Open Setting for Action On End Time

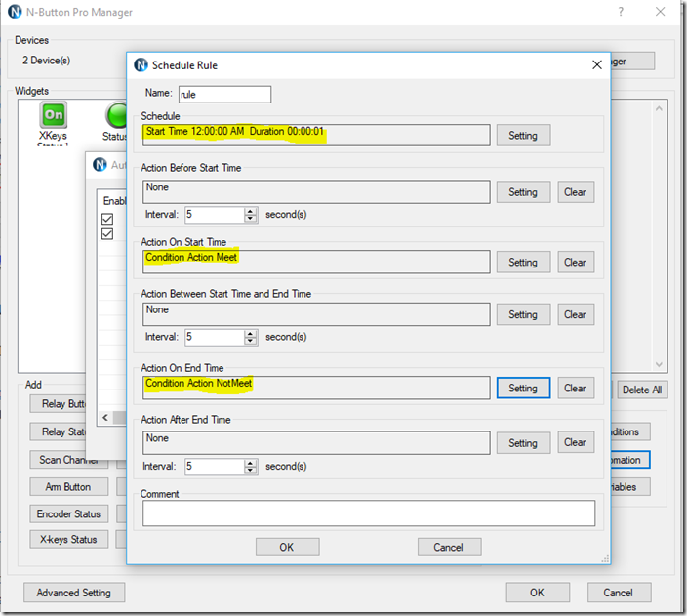(523, 388)
